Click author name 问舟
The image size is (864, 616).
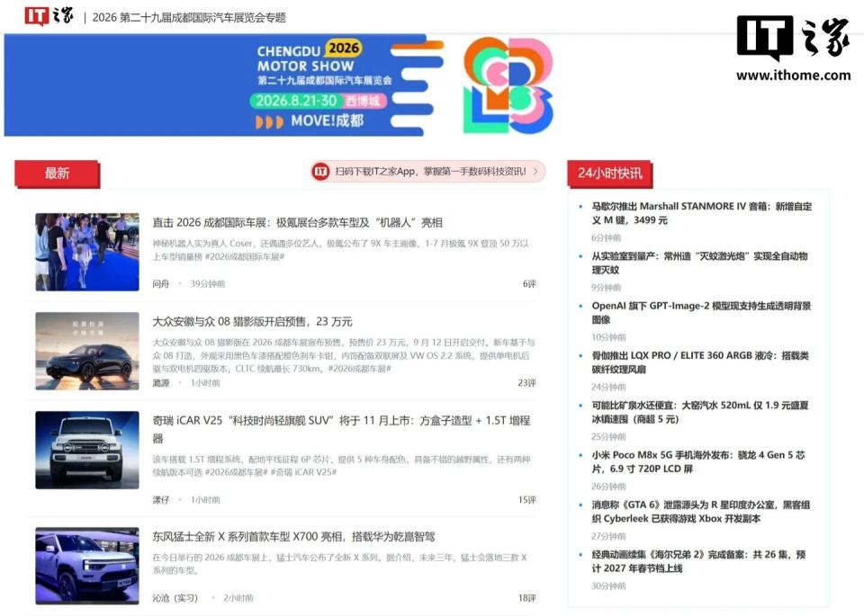pos(161,284)
